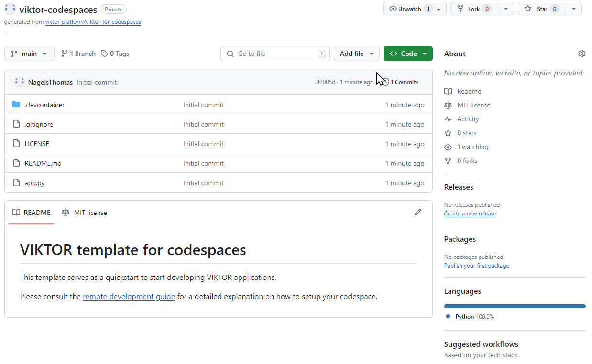
Task: Click Create a new release link
Action: (x=470, y=214)
